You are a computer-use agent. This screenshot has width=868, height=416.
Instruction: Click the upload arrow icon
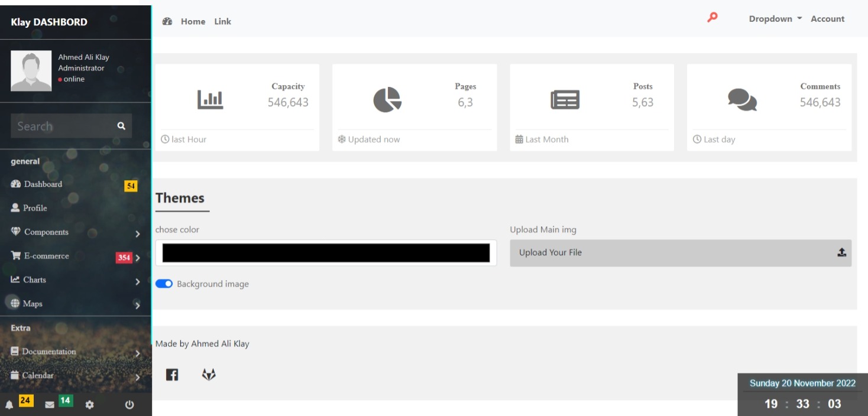click(841, 252)
